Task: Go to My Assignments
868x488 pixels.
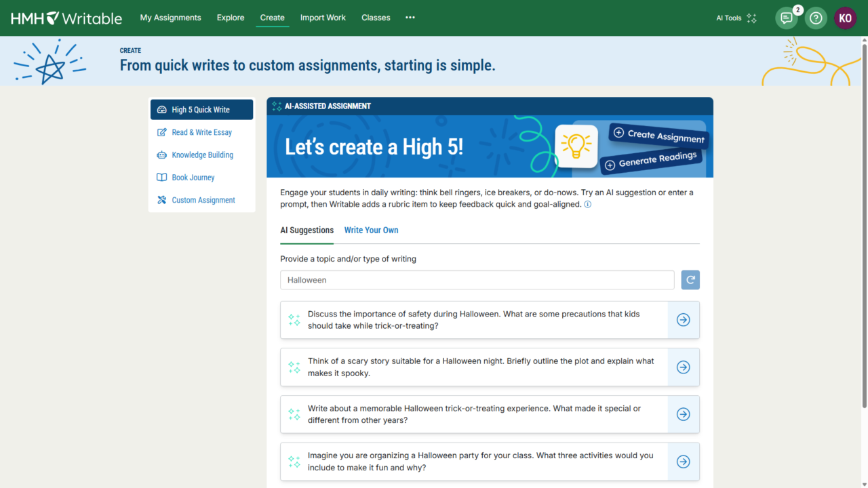Action: (171, 18)
